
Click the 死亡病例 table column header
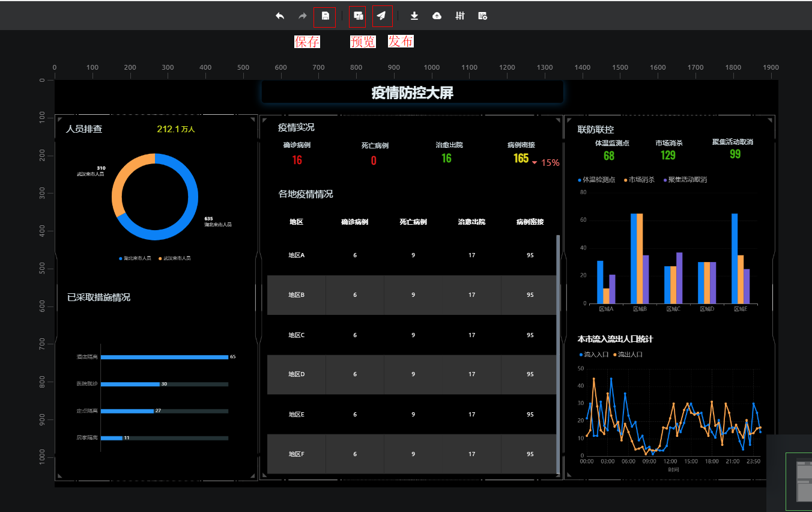click(x=413, y=222)
